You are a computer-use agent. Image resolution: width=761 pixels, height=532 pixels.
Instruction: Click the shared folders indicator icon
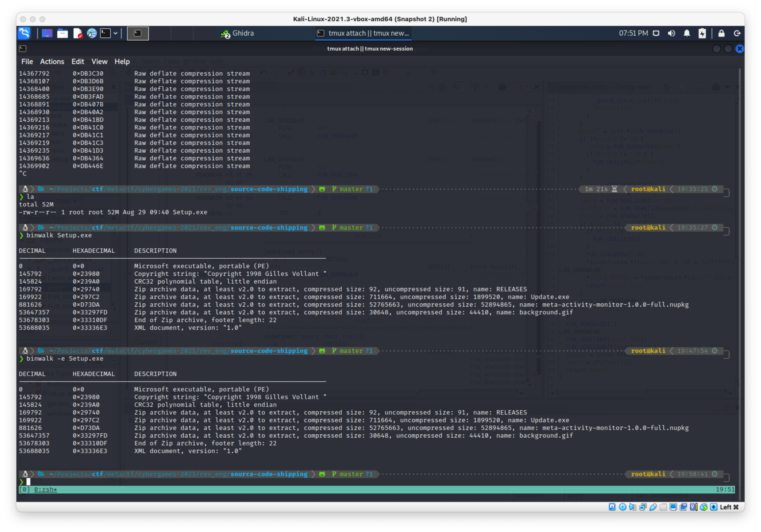pyautogui.click(x=663, y=507)
